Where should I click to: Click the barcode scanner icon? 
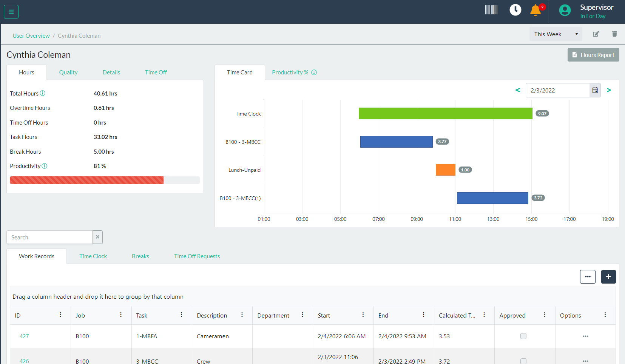tap(491, 10)
